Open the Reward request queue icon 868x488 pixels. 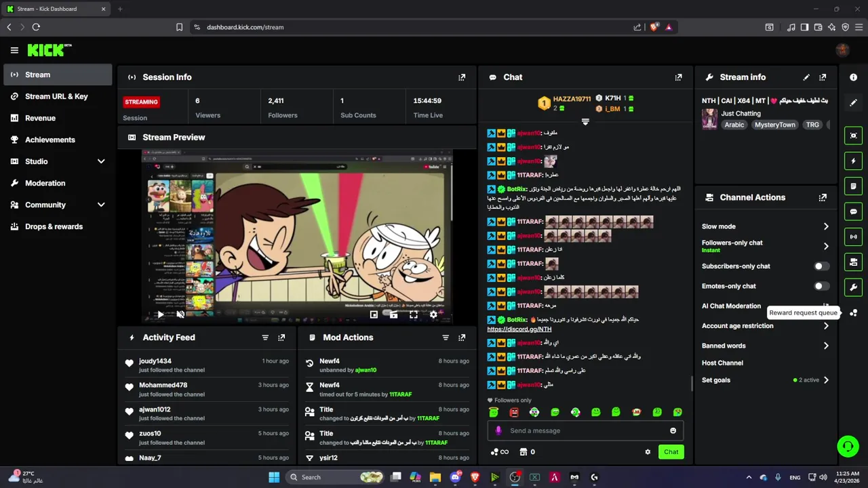[x=853, y=313]
